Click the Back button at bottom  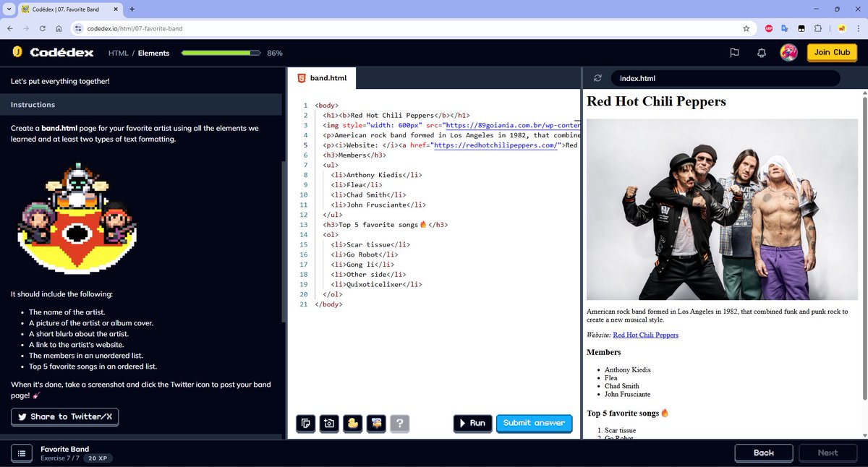coord(764,453)
